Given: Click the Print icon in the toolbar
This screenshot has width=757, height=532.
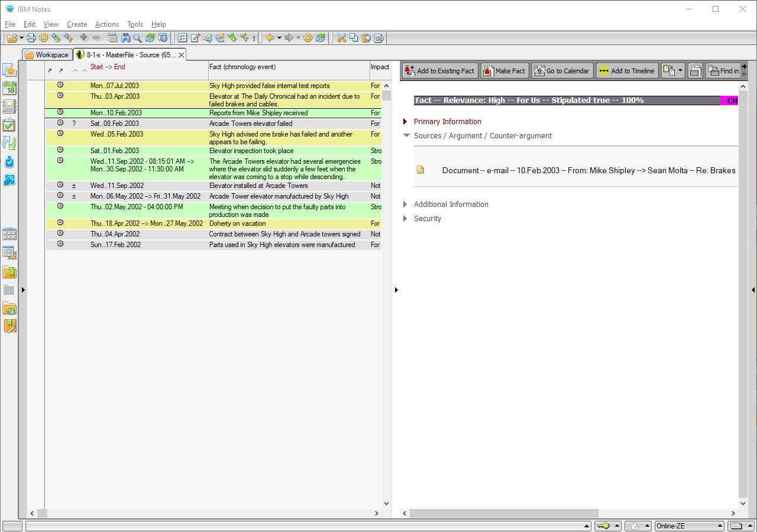Looking at the screenshot, I should [31, 38].
